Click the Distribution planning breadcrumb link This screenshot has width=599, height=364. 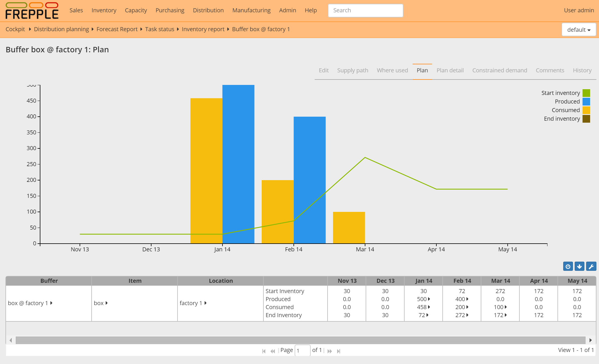61,29
